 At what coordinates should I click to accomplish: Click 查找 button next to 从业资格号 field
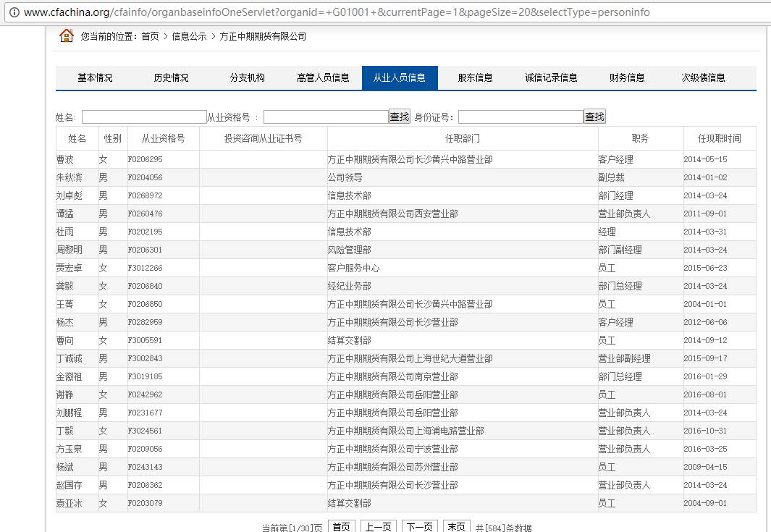pyautogui.click(x=400, y=117)
